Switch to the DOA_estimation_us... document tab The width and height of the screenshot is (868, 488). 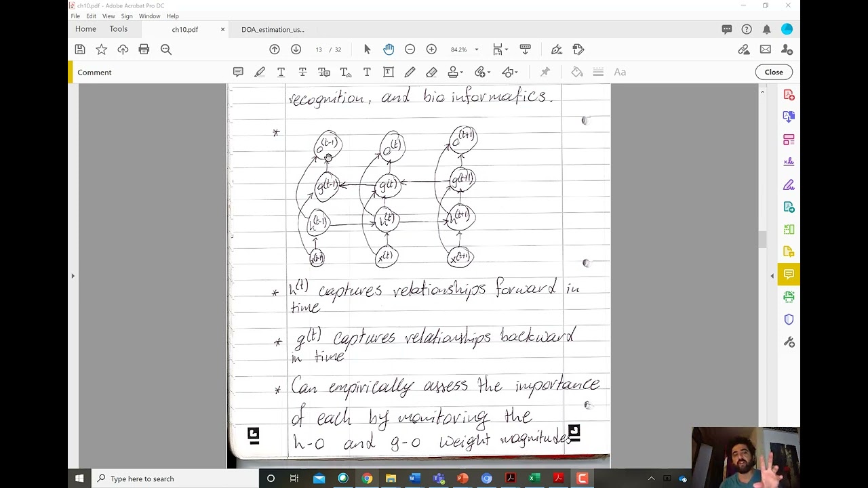pos(273,30)
